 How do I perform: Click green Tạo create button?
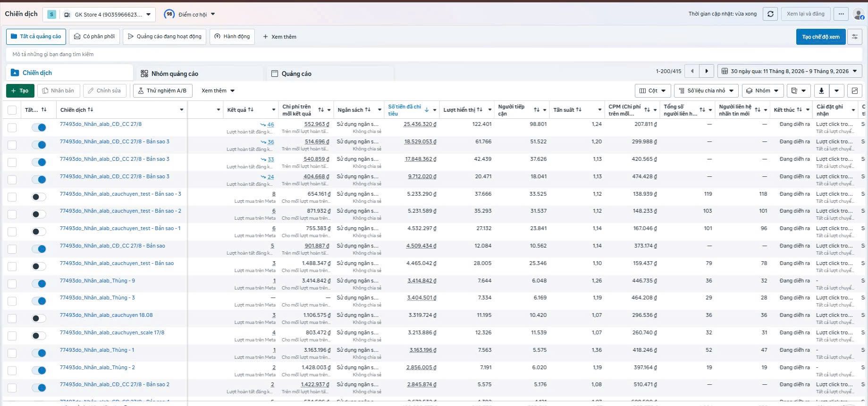(x=20, y=91)
